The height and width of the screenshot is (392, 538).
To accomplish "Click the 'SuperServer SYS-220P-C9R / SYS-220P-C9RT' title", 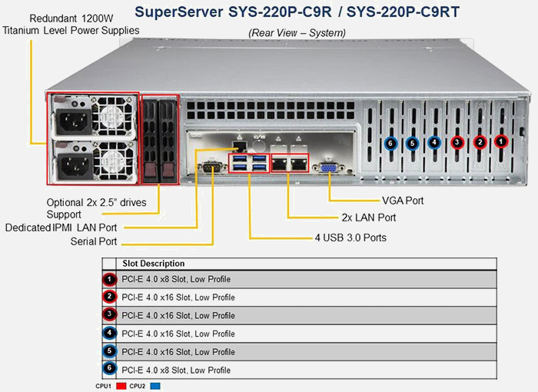I will point(297,12).
